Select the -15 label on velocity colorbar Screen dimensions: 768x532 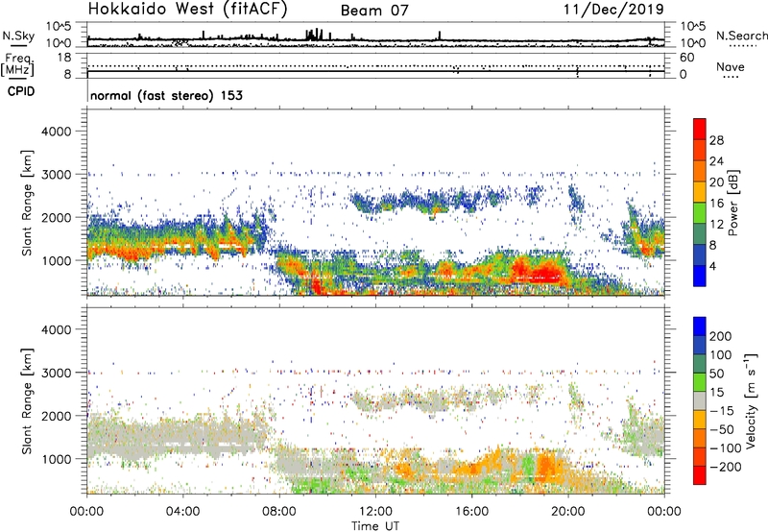pos(721,411)
